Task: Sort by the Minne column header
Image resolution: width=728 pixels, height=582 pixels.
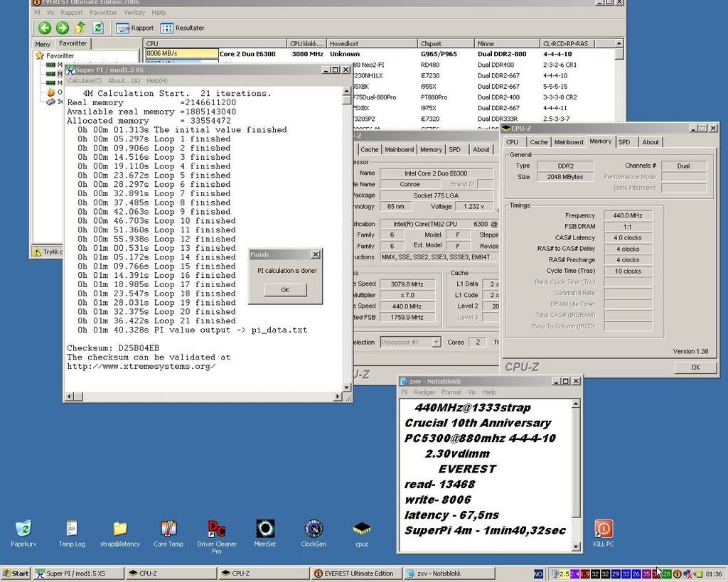Action: (507, 43)
